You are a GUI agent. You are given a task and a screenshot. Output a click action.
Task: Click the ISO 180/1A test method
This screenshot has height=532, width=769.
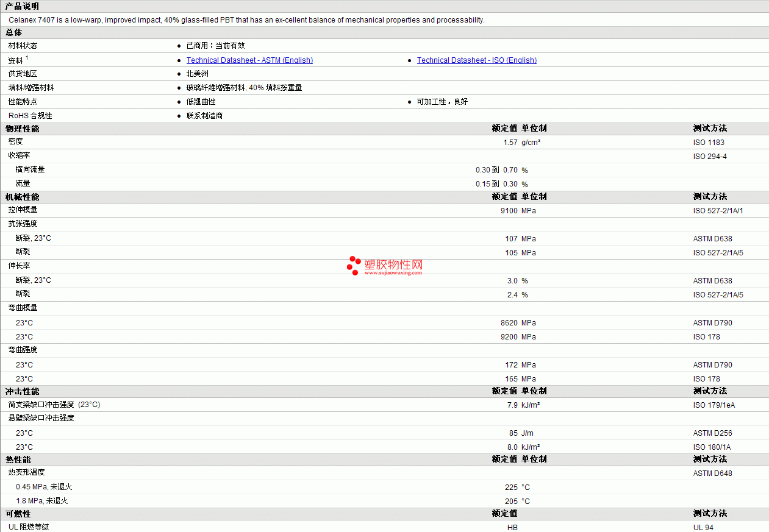point(712,447)
